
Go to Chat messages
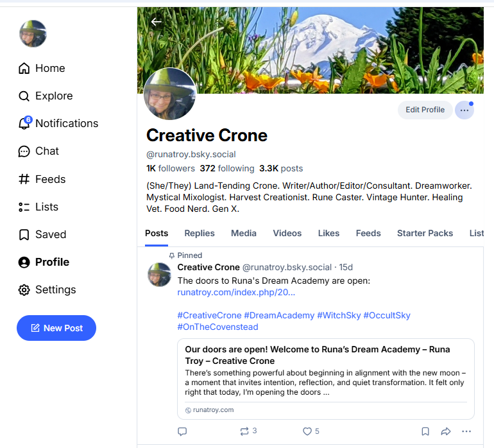coord(38,151)
